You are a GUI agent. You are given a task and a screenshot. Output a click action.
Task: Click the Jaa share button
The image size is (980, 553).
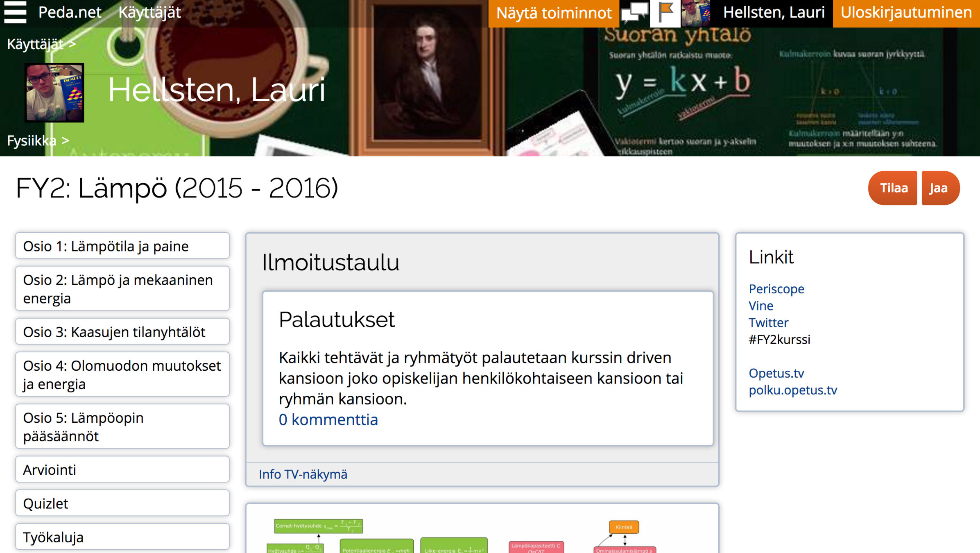938,188
